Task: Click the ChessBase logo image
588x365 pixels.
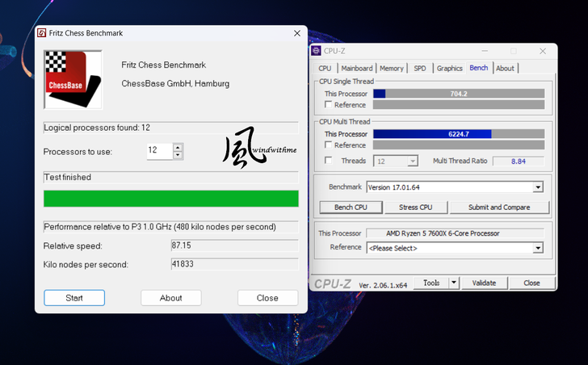Action: pyautogui.click(x=73, y=79)
